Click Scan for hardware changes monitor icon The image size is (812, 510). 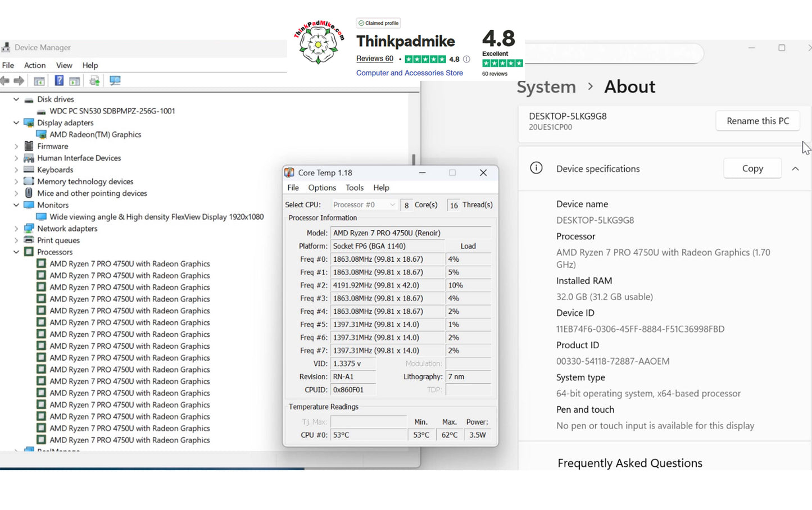coord(115,81)
